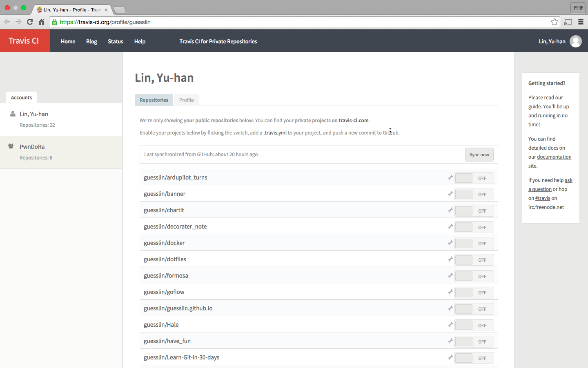The height and width of the screenshot is (368, 588).
Task: Click the Sync now button
Action: pos(479,155)
